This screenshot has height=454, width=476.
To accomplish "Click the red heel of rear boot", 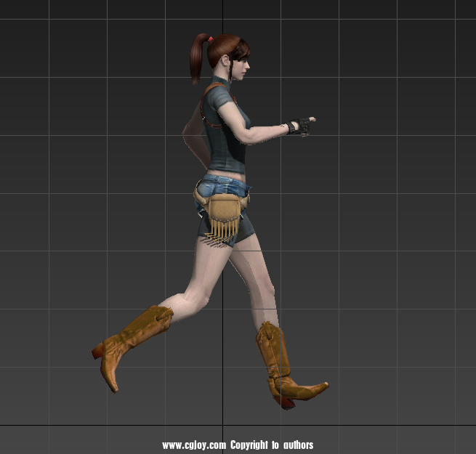I will point(97,352).
